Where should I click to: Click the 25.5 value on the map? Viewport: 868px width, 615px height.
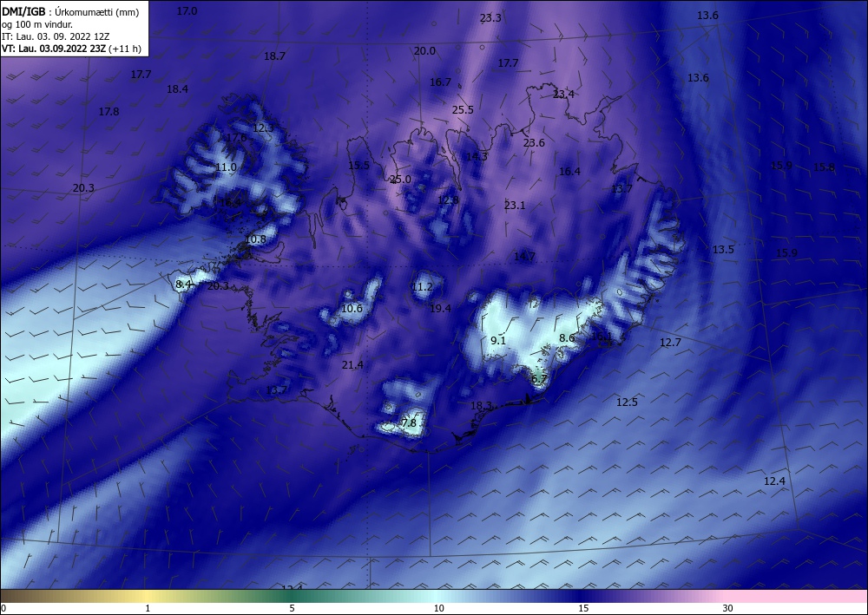463,110
